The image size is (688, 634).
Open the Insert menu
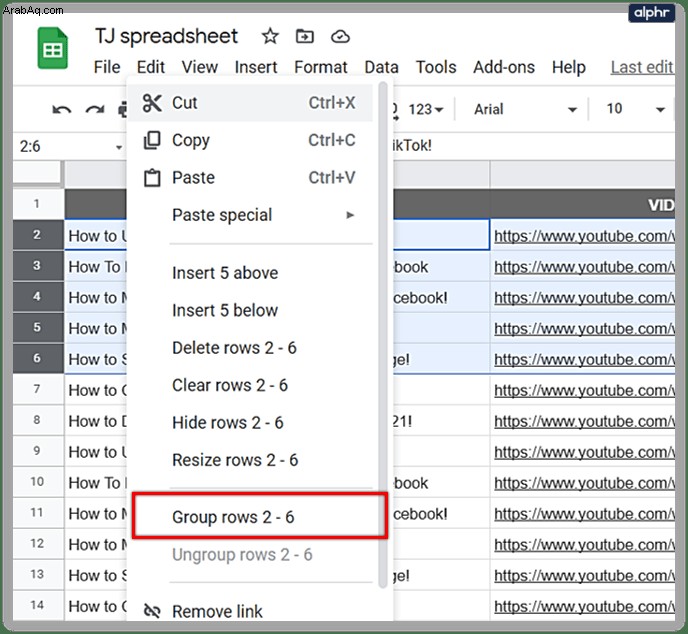tap(256, 67)
